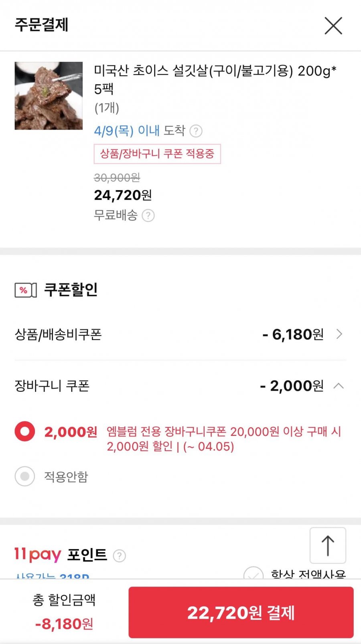Tap the 총 할인금액 -8,180원 summary
Image resolution: width=361 pixels, height=644 pixels.
pyautogui.click(x=64, y=612)
